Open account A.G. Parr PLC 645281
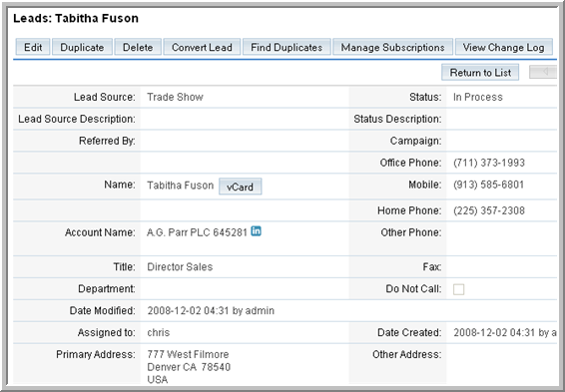This screenshot has height=392, width=565. point(197,232)
